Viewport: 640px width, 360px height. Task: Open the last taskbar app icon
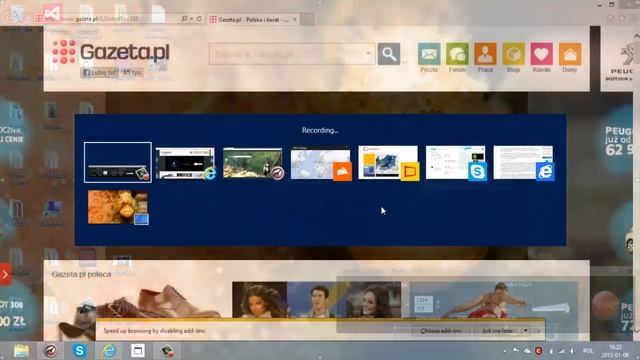point(167,351)
